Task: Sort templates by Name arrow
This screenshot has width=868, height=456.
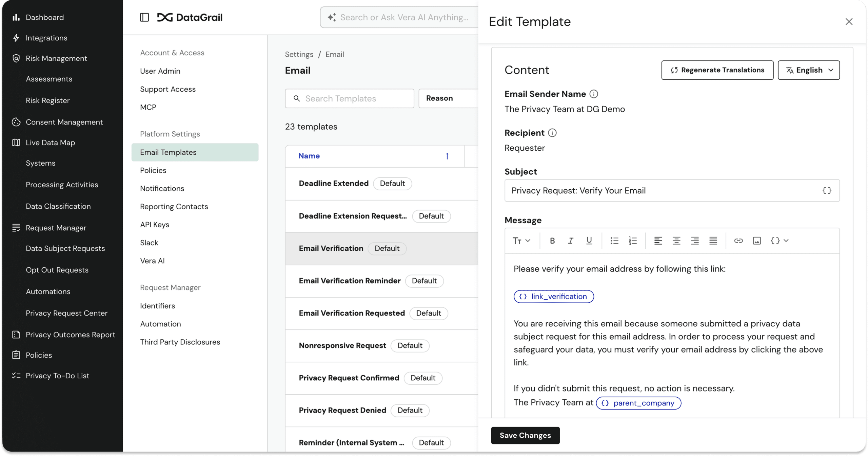Action: click(x=447, y=156)
